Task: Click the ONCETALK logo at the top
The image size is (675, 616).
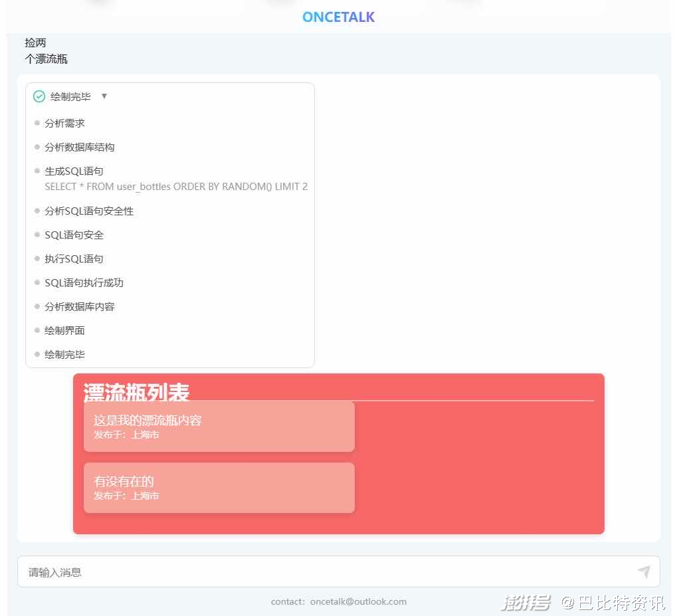Action: pyautogui.click(x=338, y=16)
